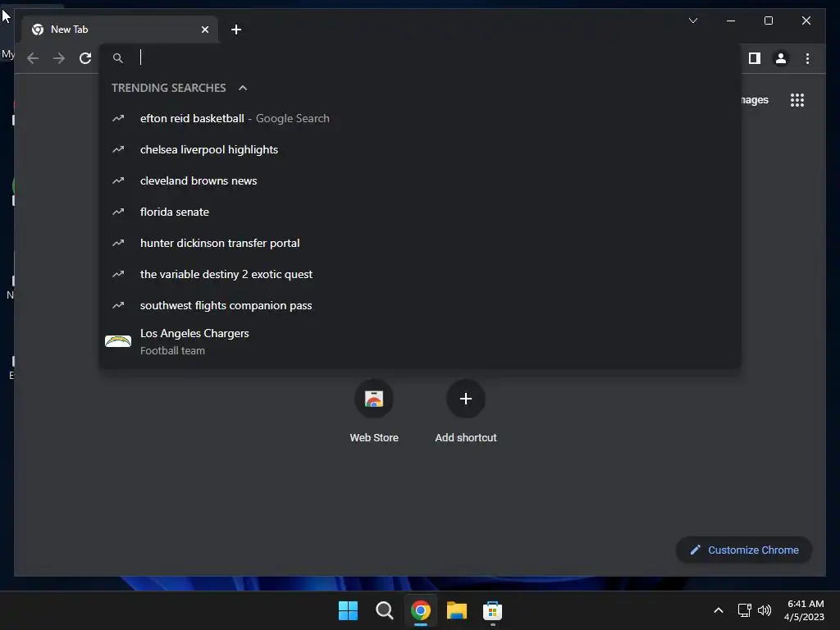Viewport: 840px width, 630px height.
Task: Open the volume tray icon
Action: [x=765, y=610]
